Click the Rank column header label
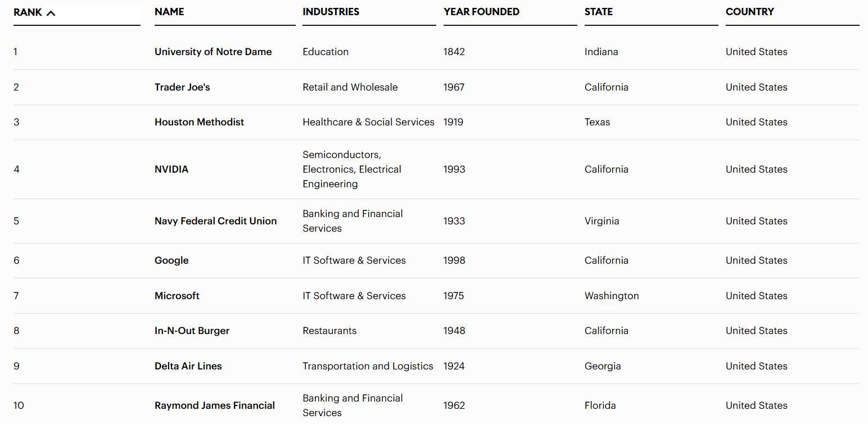The width and height of the screenshot is (868, 424). tap(28, 12)
